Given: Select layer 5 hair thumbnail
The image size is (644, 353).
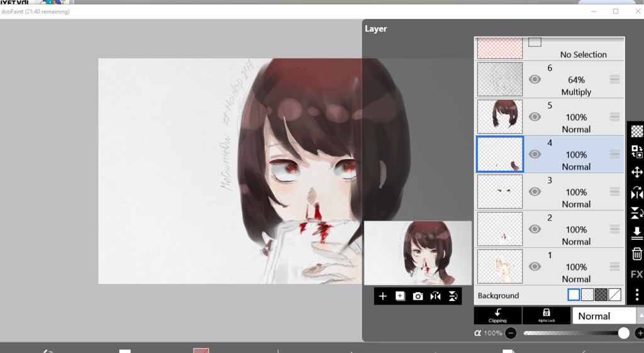Looking at the screenshot, I should [500, 117].
